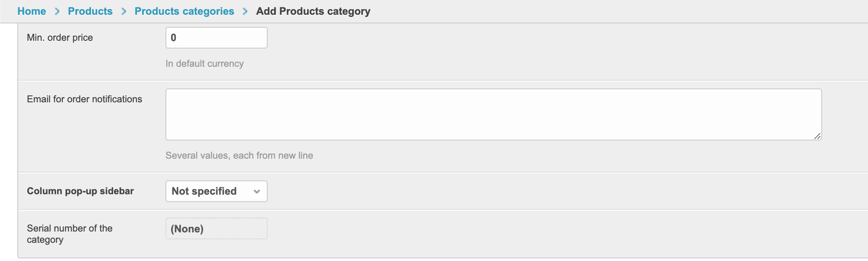Screen dimensions: 868x261
Task: Click the zero value in Min. order price
Action: pos(174,38)
